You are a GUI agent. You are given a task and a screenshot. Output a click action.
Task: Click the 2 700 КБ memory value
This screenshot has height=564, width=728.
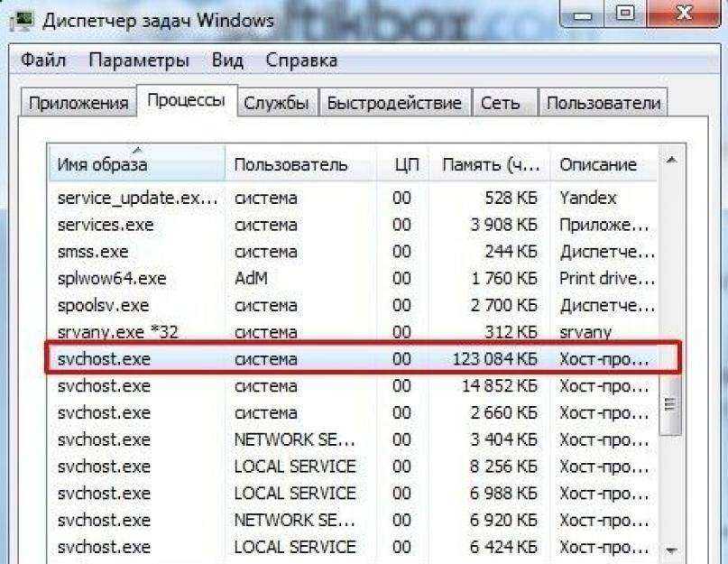pyautogui.click(x=503, y=306)
